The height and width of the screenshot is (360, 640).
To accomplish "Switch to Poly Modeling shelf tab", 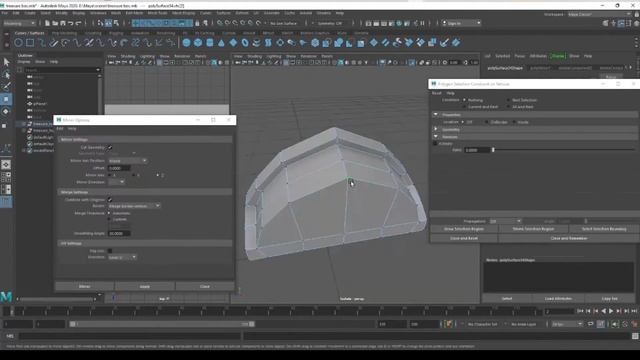I will click(64, 33).
